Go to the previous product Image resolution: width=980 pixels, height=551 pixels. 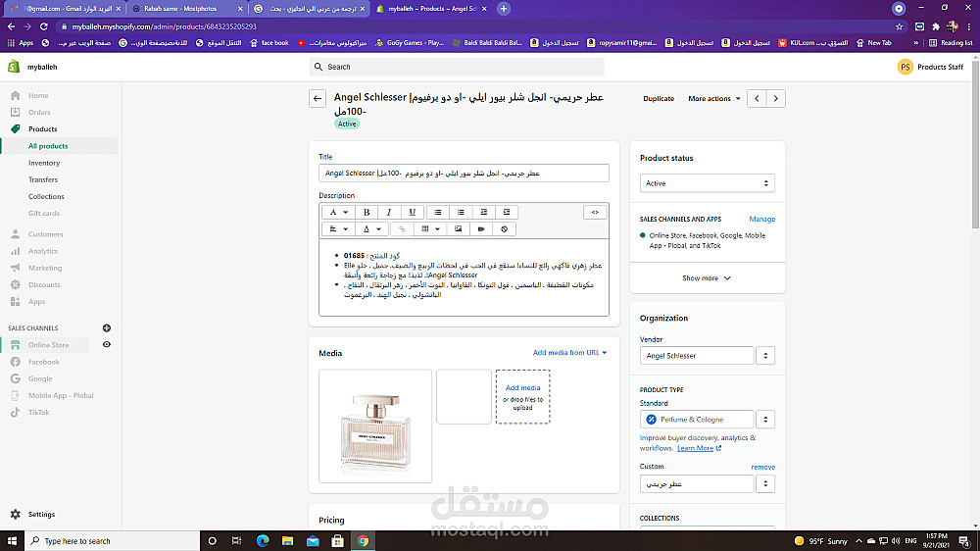757,98
